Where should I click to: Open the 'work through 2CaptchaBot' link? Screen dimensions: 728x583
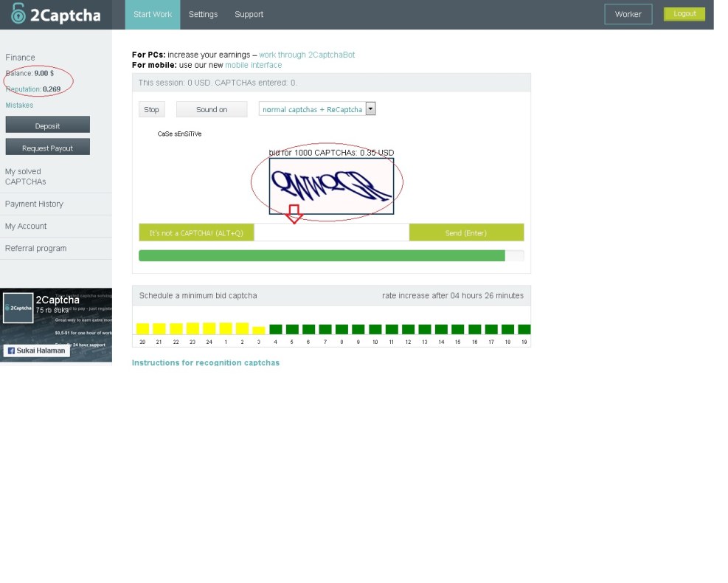click(307, 55)
